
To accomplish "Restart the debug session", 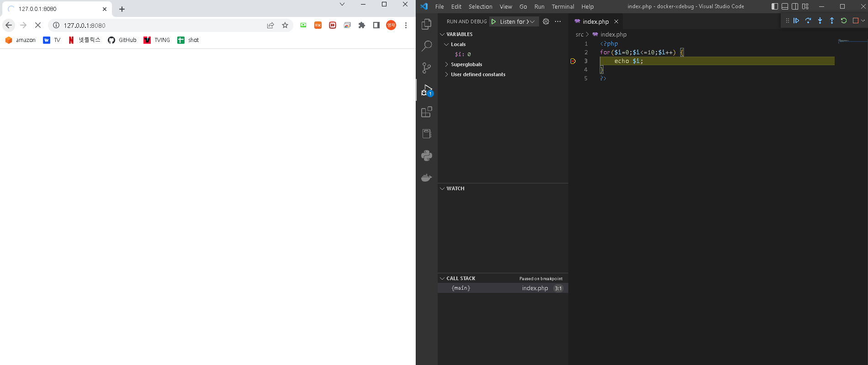I will coord(844,21).
